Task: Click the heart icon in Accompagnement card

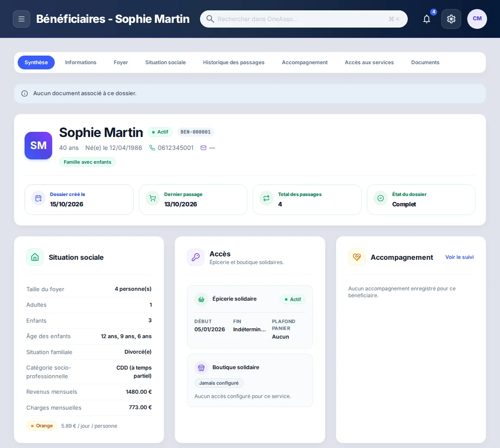Action: pyautogui.click(x=356, y=257)
